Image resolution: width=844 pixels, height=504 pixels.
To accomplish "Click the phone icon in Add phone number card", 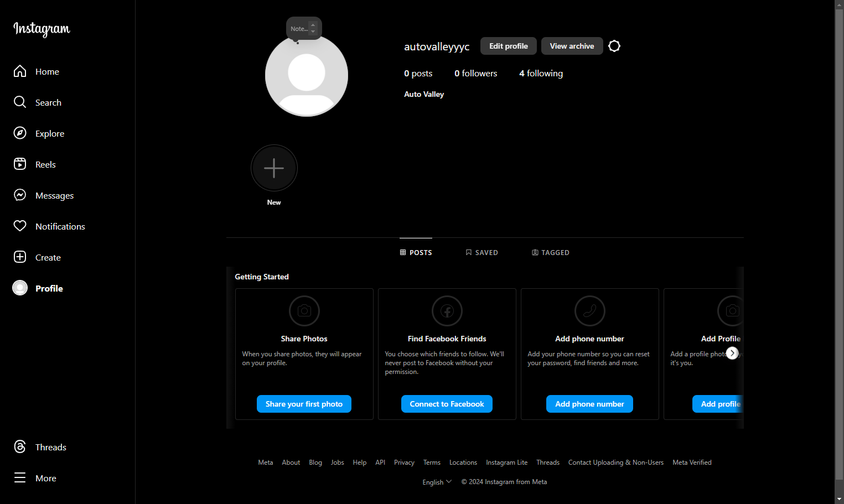I will pyautogui.click(x=590, y=311).
